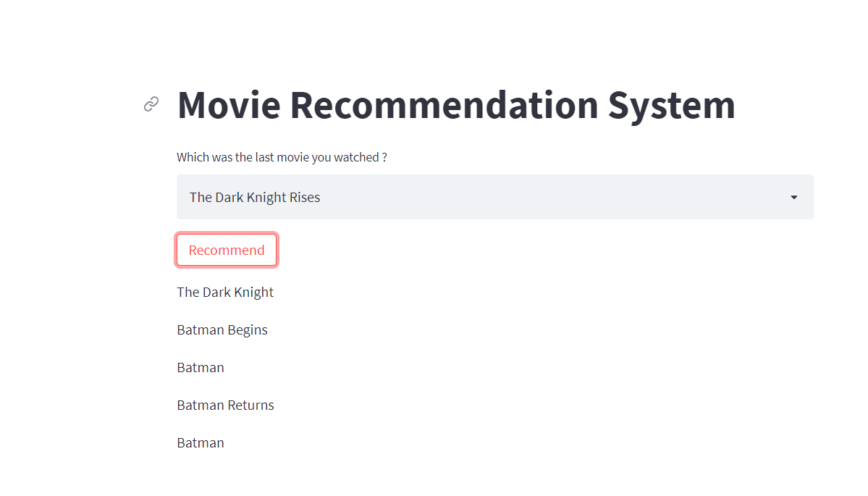Click the question prompt about last movie watched

click(x=282, y=157)
